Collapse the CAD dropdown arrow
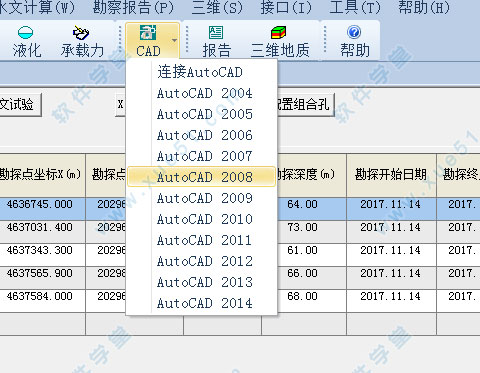 [174, 41]
